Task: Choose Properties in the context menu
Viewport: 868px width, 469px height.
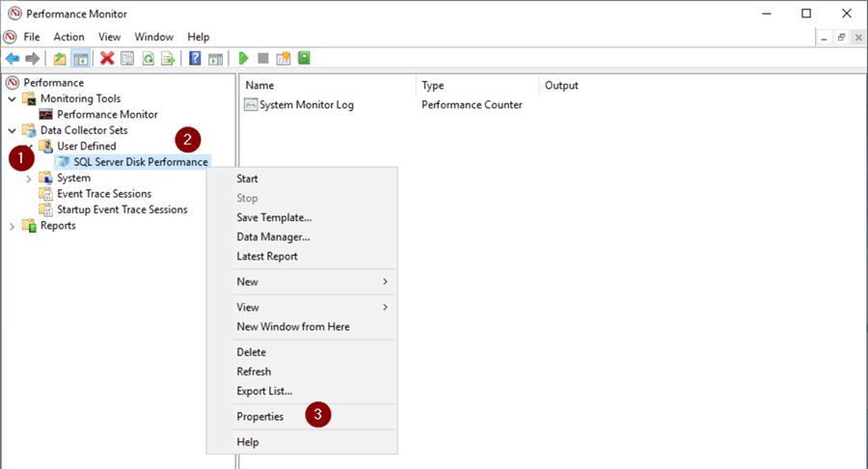Action: (x=302, y=416)
